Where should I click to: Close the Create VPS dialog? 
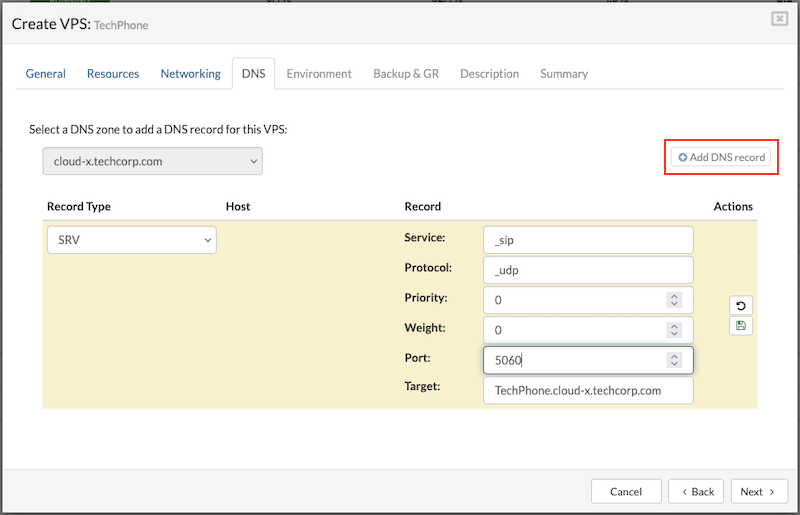(x=779, y=19)
